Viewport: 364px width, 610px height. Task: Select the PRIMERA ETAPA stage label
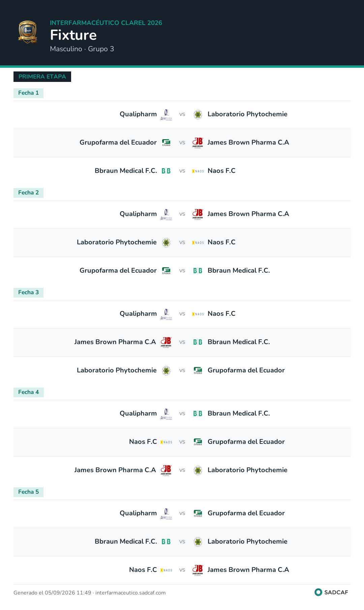coord(42,77)
